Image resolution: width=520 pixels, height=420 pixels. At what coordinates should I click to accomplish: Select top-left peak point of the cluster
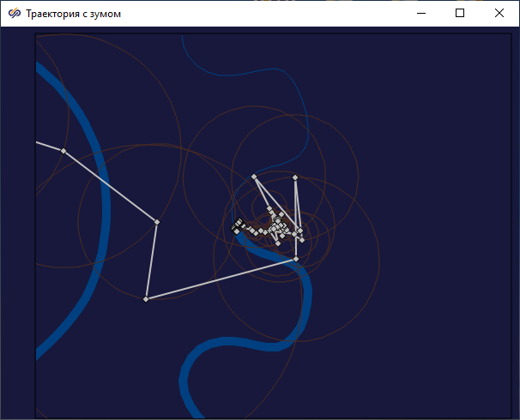[254, 177]
